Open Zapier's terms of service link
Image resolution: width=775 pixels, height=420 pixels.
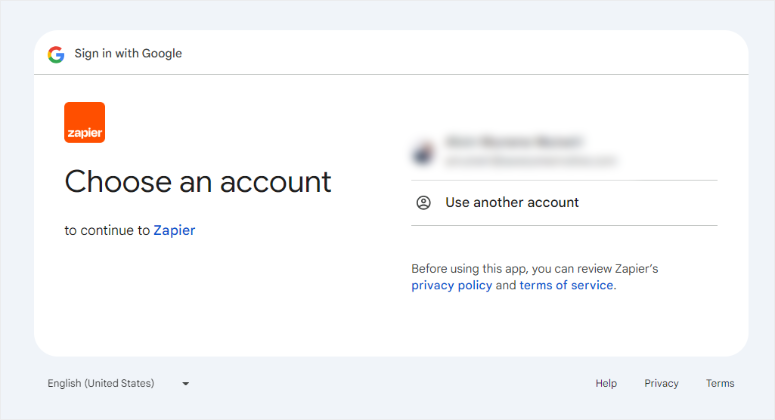point(566,285)
